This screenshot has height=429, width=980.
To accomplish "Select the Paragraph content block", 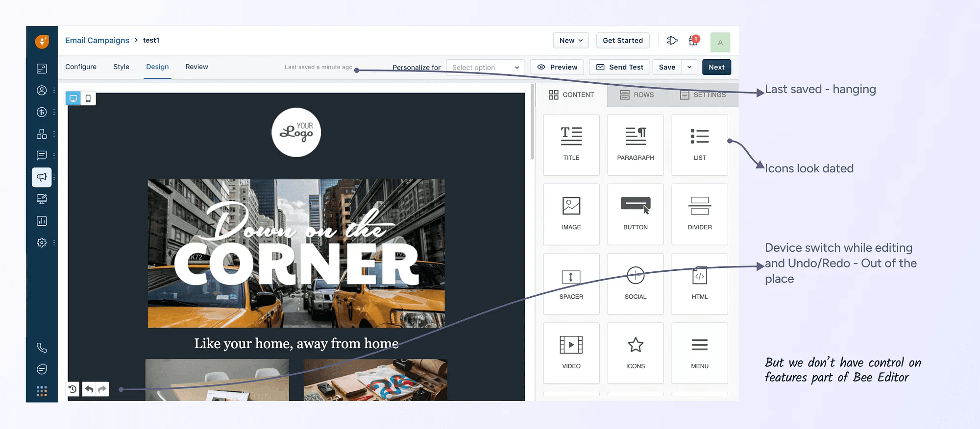I will point(636,145).
